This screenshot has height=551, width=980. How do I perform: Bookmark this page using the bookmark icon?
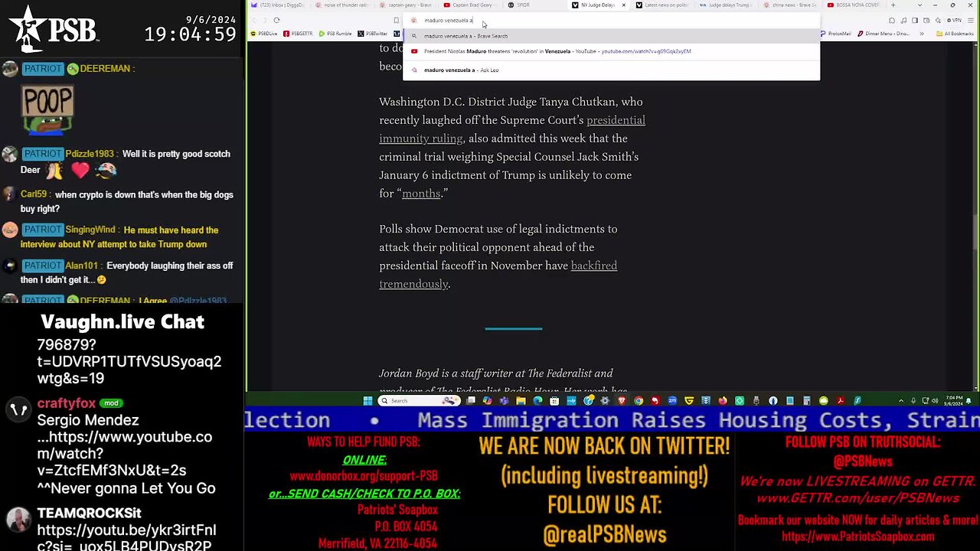point(396,20)
